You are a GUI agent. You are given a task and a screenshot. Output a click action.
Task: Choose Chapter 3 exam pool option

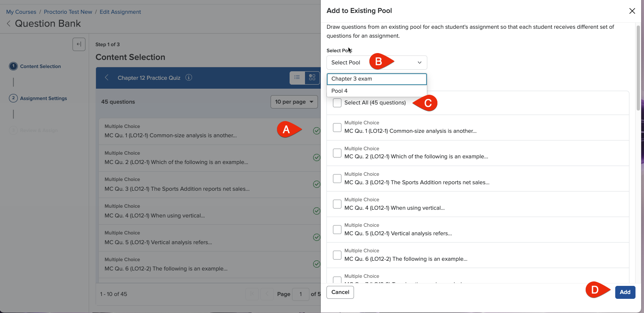tap(377, 79)
